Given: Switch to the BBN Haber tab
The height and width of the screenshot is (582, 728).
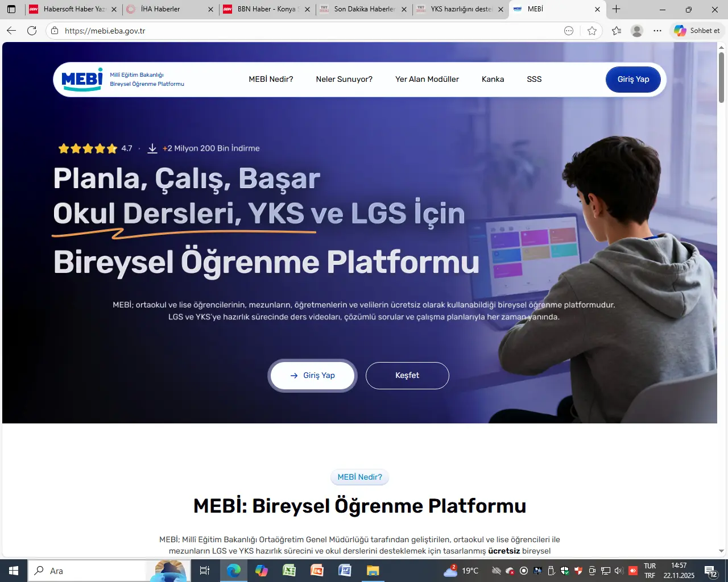Looking at the screenshot, I should click(266, 9).
